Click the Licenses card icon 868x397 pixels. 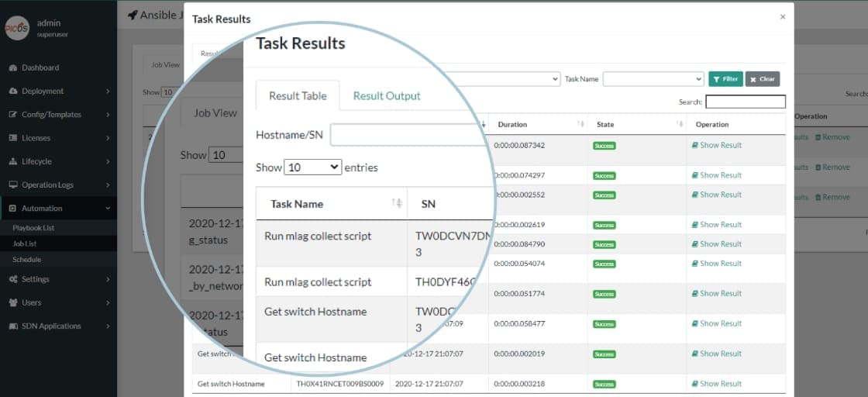point(13,138)
